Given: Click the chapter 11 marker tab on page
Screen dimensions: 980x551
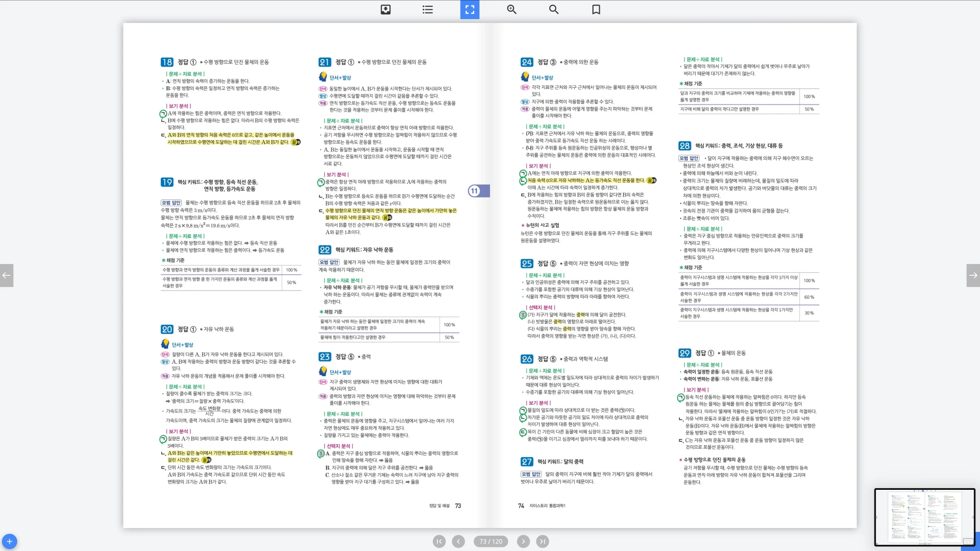Looking at the screenshot, I should pos(478,191).
